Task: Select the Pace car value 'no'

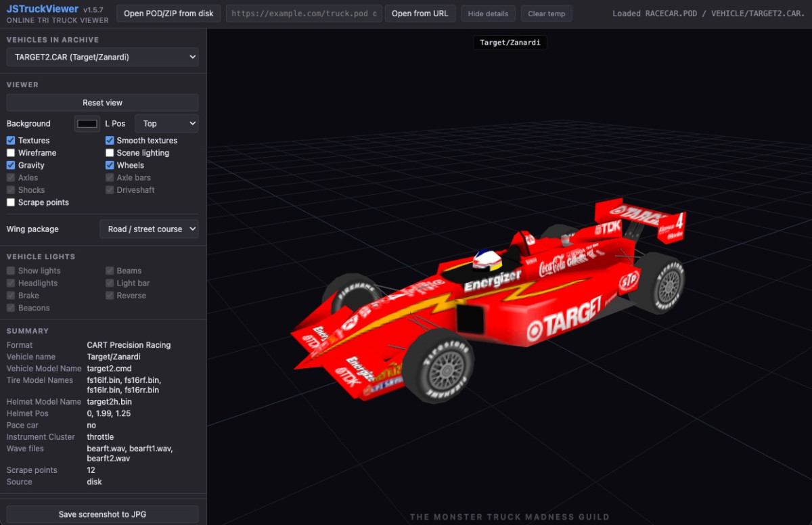Action: 91,426
